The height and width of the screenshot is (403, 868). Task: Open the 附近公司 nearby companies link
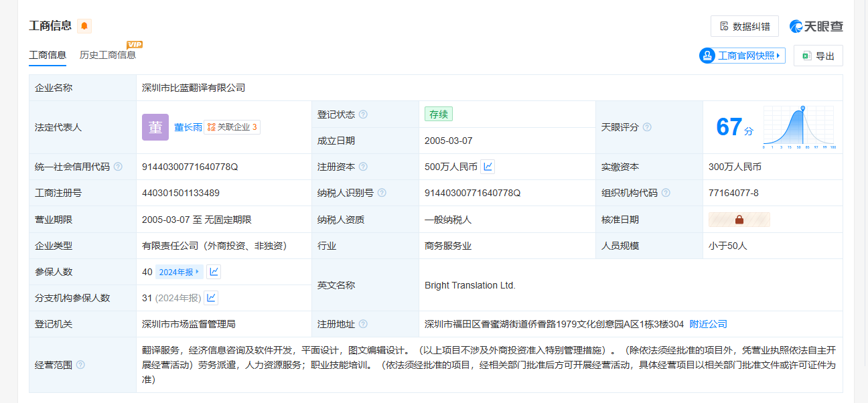[709, 324]
